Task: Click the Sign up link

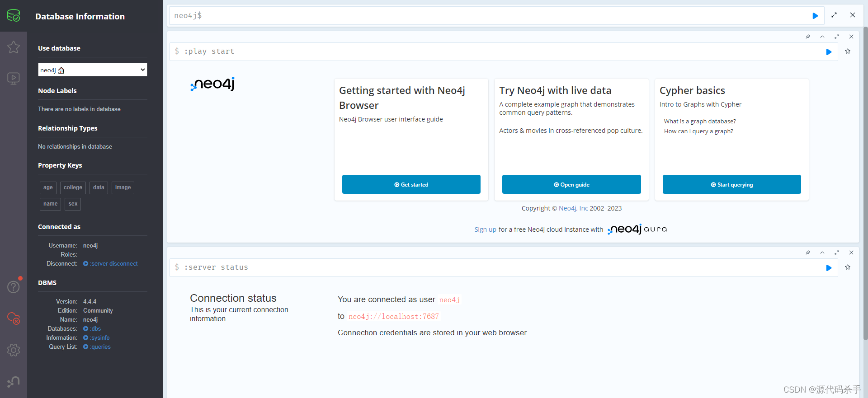Action: pos(485,229)
